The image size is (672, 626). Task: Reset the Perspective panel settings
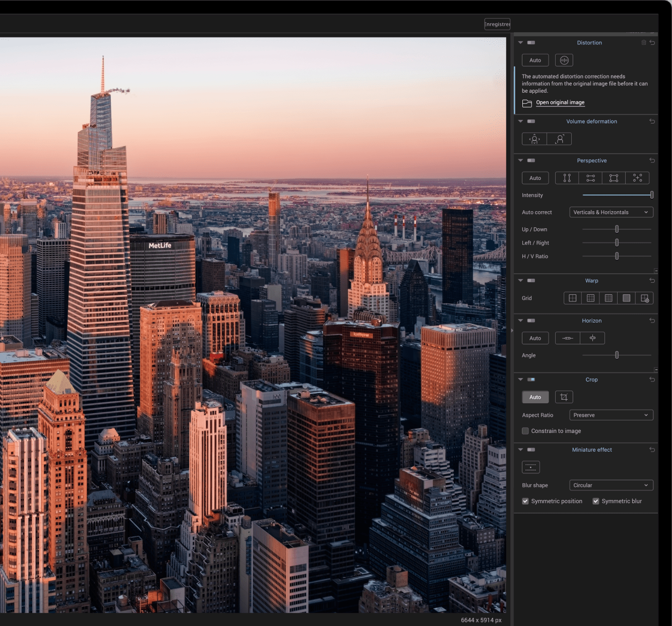click(x=652, y=160)
